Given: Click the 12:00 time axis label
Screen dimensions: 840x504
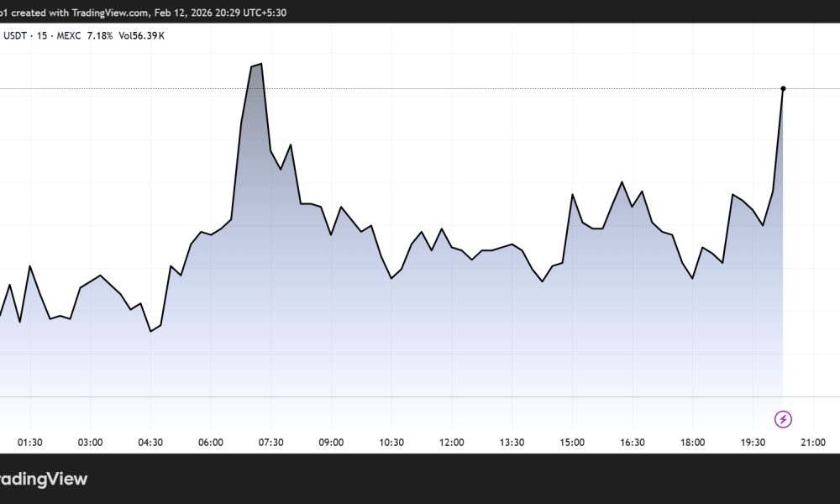Looking at the screenshot, I should tap(452, 442).
